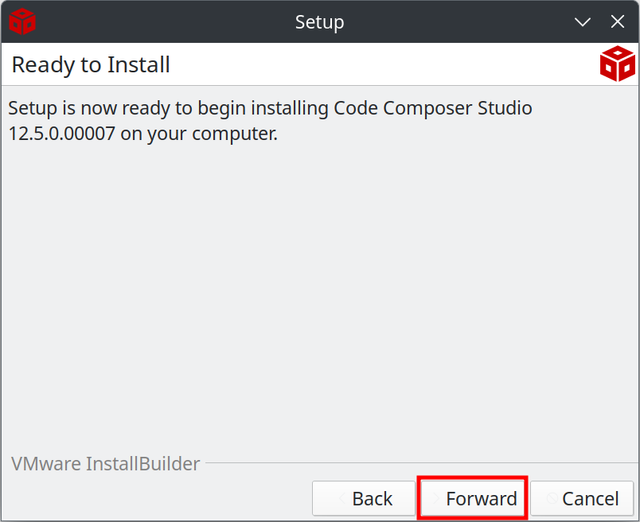Click the empty gray area of the dialog
Viewport: 640px width, 522px height.
point(320,294)
